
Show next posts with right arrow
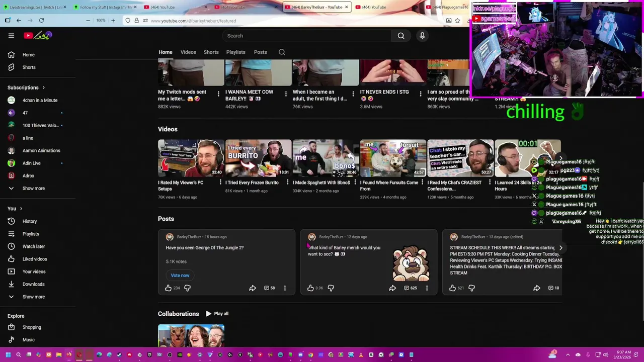561,248
